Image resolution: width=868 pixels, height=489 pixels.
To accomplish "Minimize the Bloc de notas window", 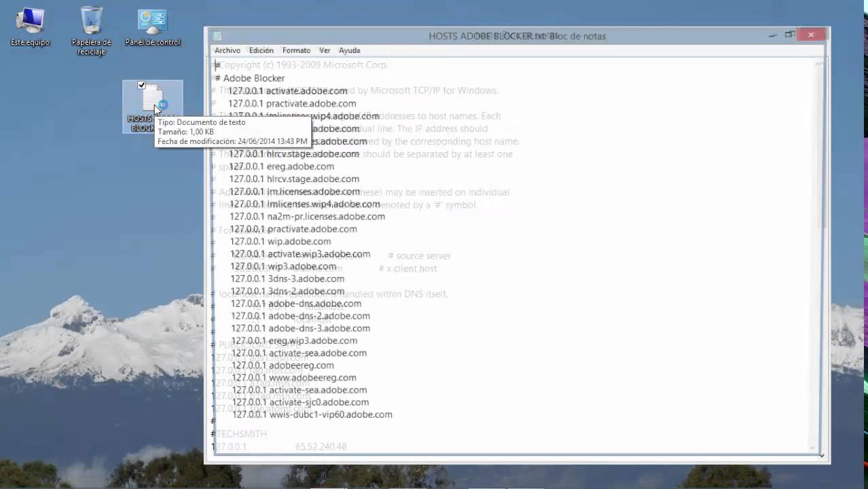I will point(773,35).
